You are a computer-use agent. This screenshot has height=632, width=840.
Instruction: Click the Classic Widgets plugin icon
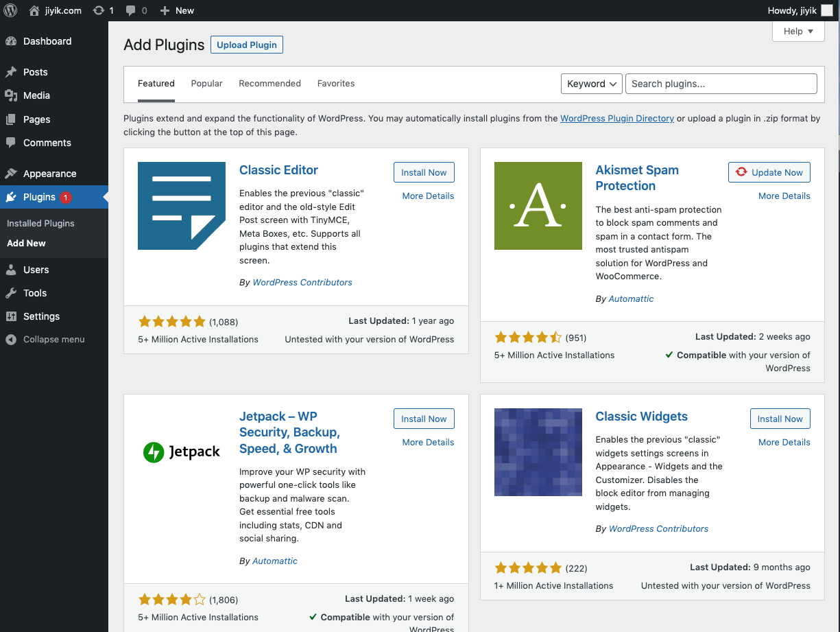[x=538, y=452]
